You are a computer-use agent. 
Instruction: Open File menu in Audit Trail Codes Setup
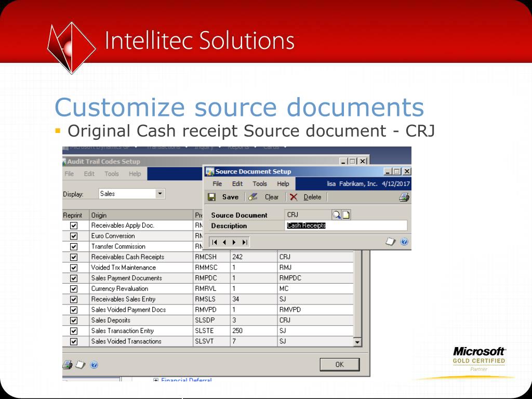(69, 174)
